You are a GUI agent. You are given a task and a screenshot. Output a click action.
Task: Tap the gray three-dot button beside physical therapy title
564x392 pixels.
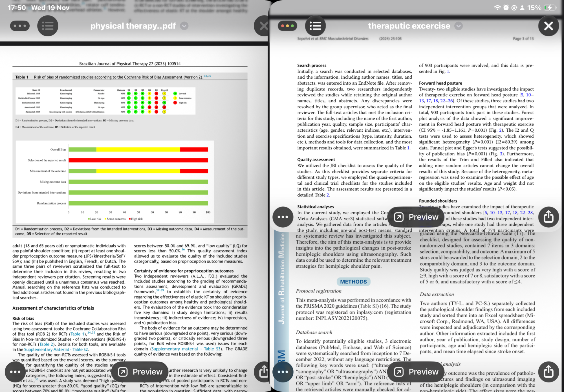click(x=20, y=26)
